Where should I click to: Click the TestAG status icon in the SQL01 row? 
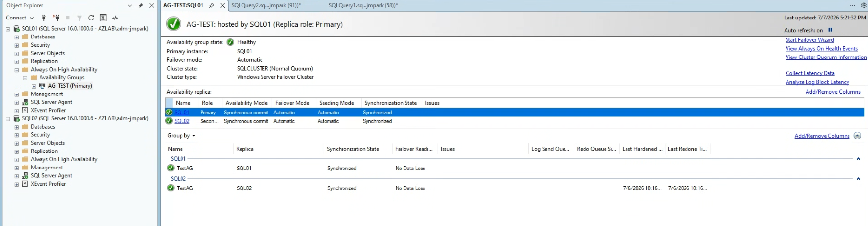[171, 168]
